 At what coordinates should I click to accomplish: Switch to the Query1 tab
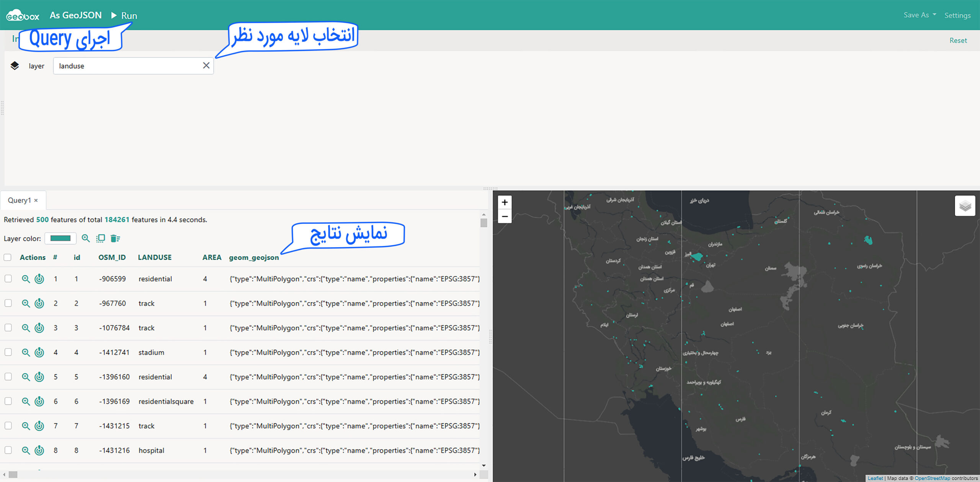[19, 200]
